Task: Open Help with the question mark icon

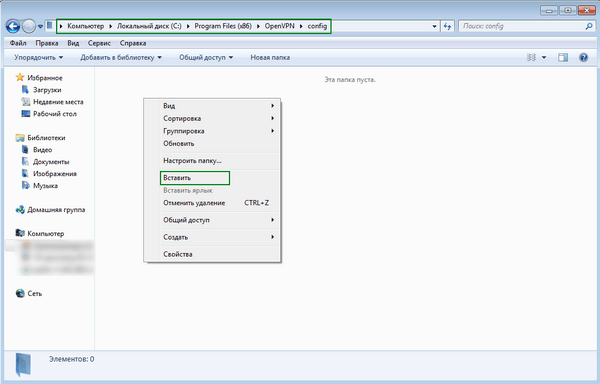Action: tap(583, 57)
